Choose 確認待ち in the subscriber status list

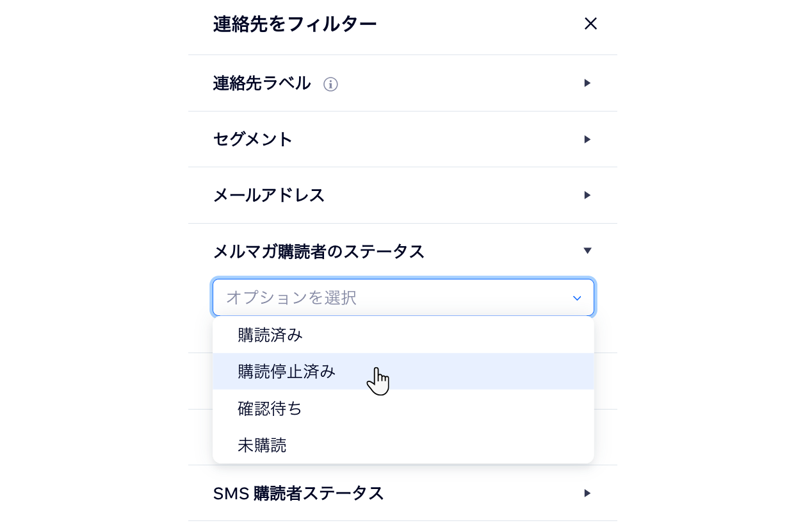[270, 409]
